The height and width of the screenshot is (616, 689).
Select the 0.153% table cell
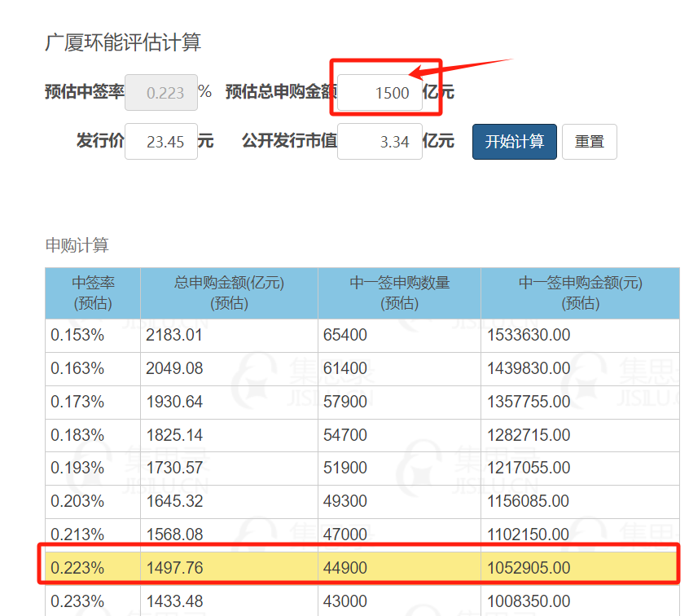pos(93,336)
